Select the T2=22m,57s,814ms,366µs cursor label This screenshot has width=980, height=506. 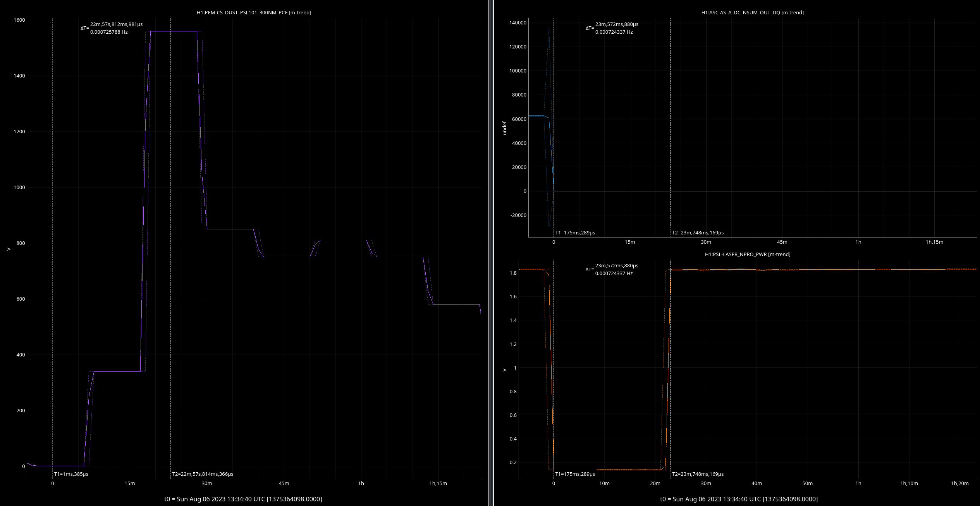pos(203,474)
